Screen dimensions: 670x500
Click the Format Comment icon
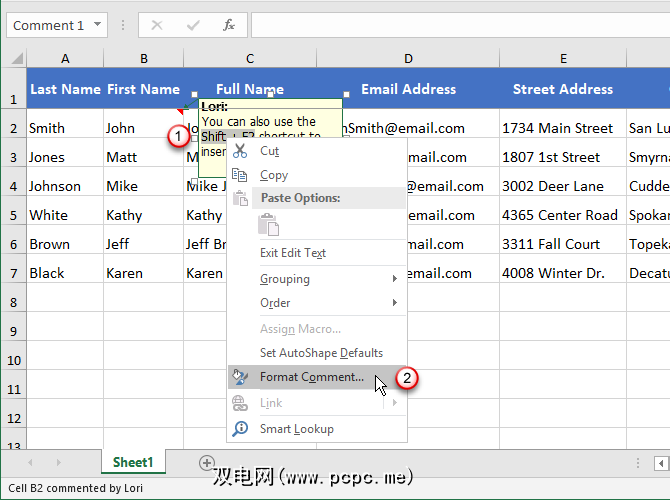click(x=240, y=377)
